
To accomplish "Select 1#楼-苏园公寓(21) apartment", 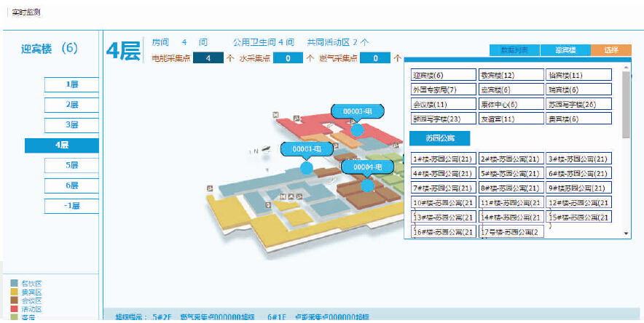I will coord(442,159).
